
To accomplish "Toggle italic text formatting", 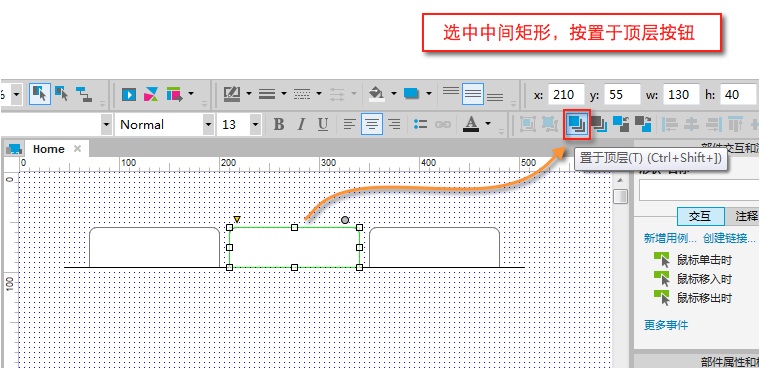I will (x=301, y=124).
